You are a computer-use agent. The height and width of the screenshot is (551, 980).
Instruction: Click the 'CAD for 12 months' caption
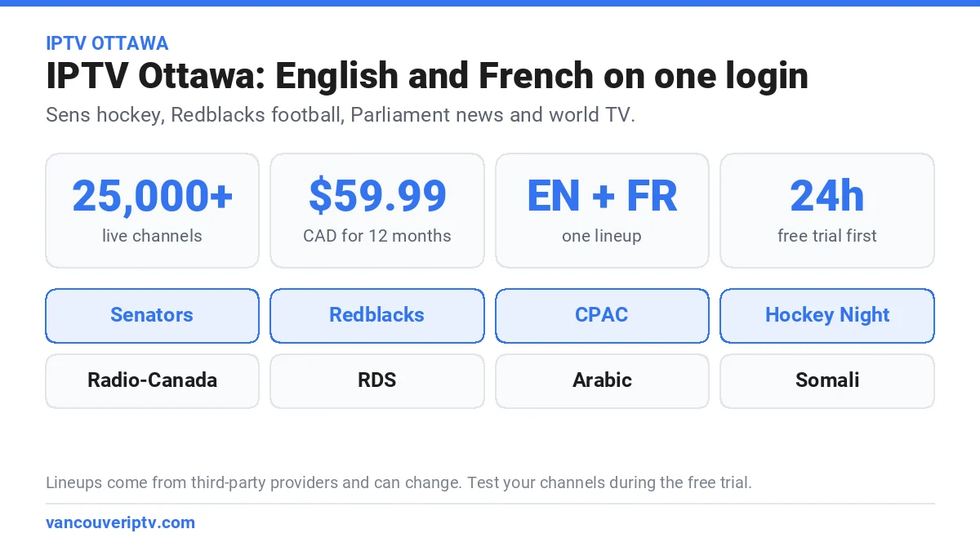click(x=376, y=236)
